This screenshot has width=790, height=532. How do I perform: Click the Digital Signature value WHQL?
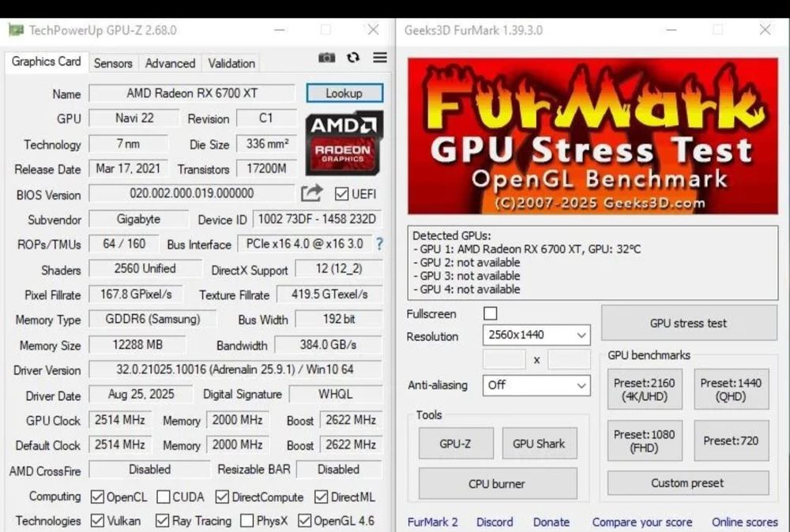pyautogui.click(x=335, y=394)
